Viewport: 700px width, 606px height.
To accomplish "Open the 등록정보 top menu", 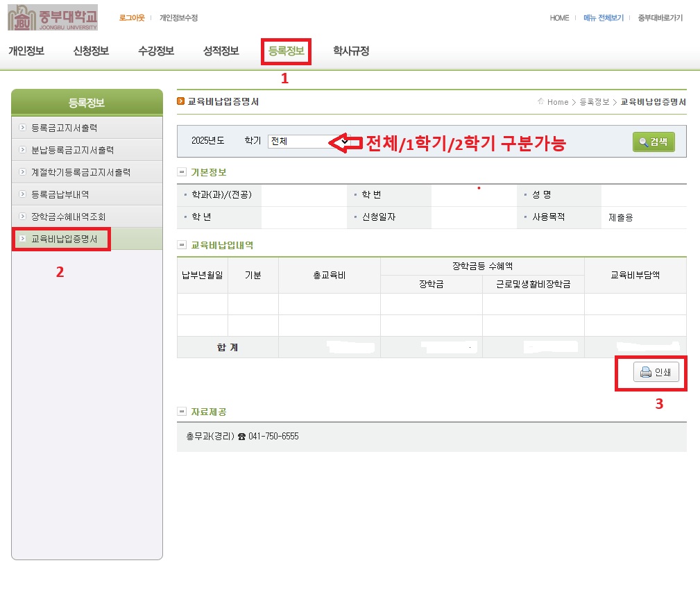I will pos(286,51).
